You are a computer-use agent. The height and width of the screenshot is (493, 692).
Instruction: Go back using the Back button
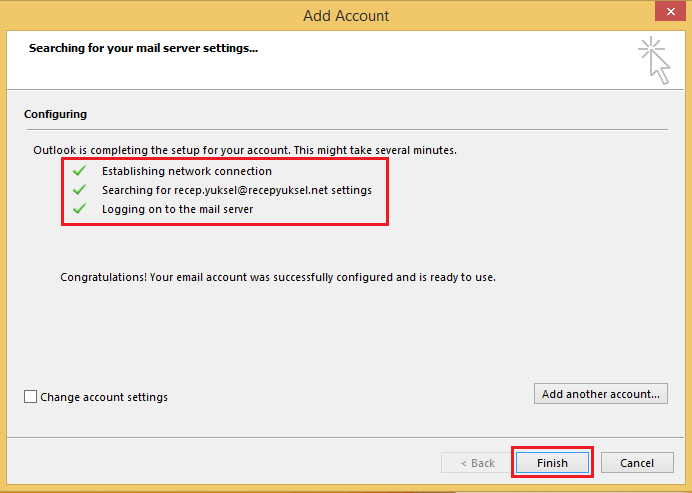477,463
